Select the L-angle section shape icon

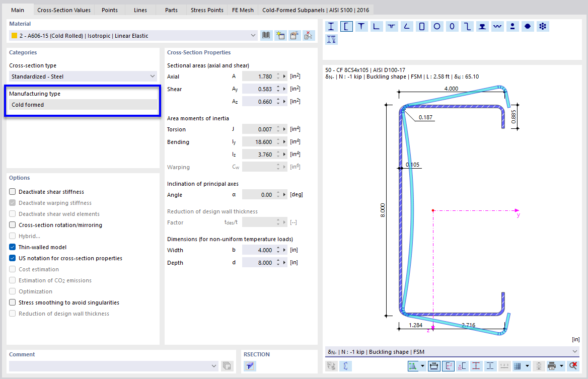[376, 26]
